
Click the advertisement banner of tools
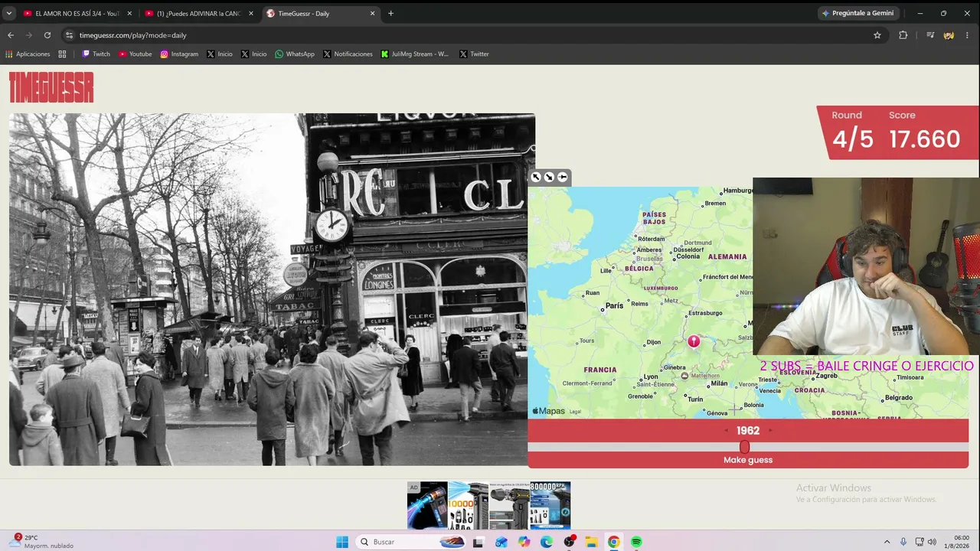point(488,505)
